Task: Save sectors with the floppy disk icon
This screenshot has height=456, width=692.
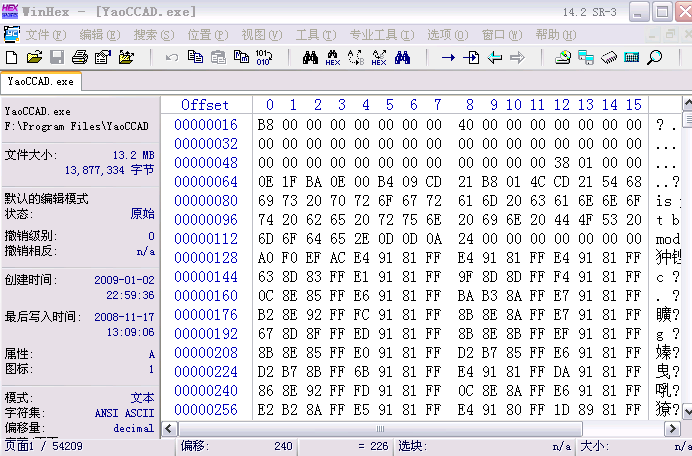Action: coord(57,57)
